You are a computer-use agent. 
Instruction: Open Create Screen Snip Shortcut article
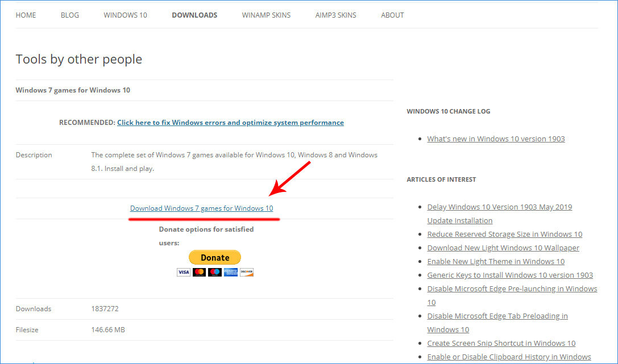coord(501,343)
